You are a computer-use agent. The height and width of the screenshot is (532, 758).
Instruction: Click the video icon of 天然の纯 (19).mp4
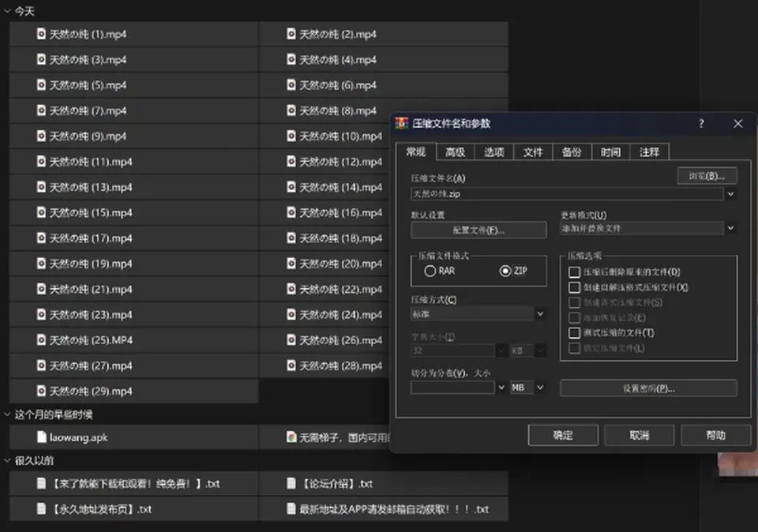(x=42, y=264)
